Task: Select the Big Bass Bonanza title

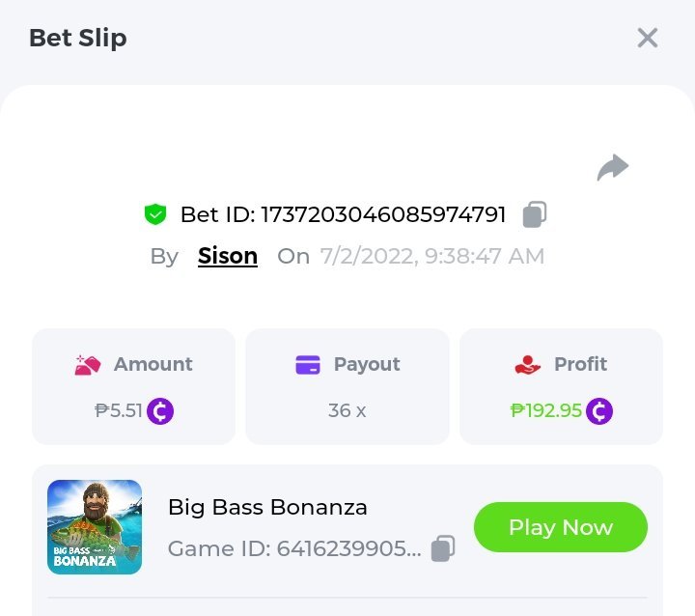Action: (x=267, y=507)
